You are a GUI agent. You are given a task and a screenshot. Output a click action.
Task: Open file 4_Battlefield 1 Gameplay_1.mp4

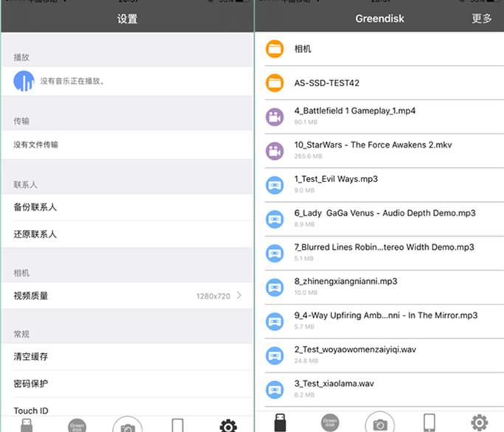coord(354,111)
